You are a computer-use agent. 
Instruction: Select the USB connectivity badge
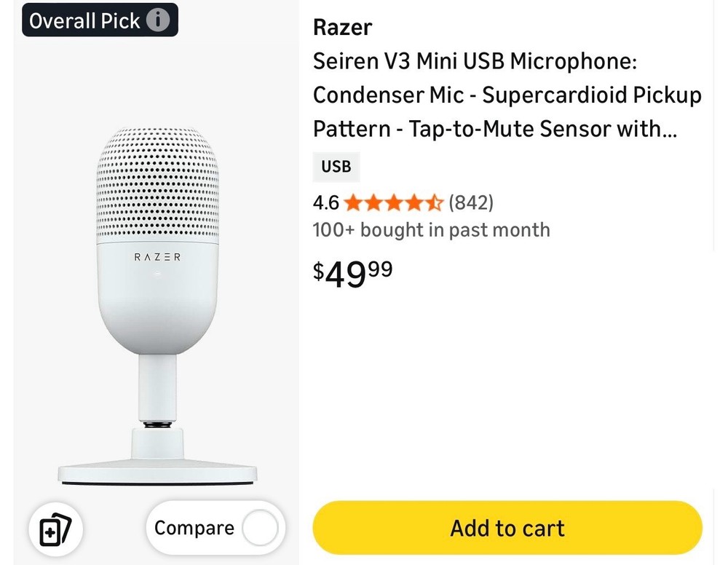[336, 167]
